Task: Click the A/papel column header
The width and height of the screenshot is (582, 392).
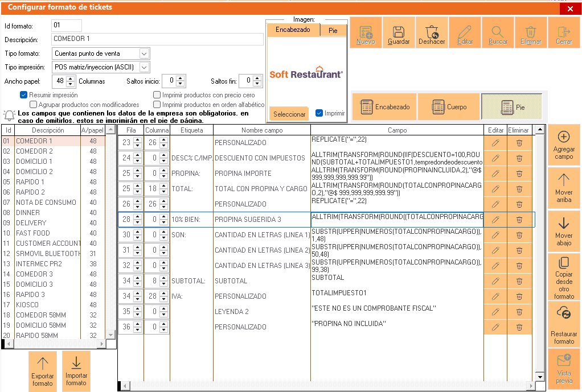Action: pyautogui.click(x=92, y=130)
